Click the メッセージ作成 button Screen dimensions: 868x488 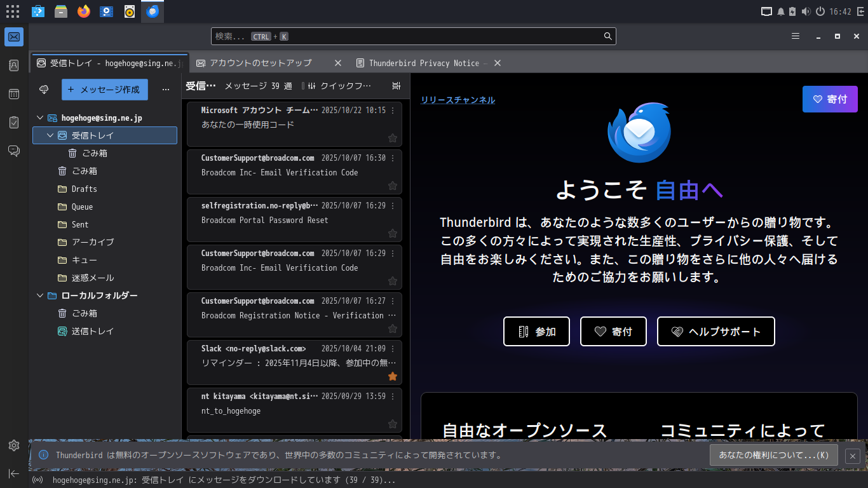105,90
